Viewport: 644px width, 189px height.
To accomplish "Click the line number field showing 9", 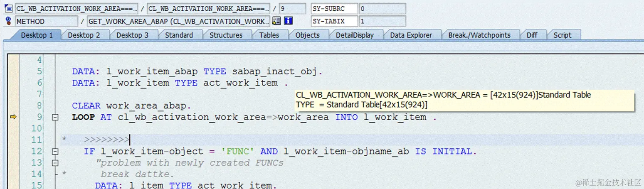I will [x=293, y=8].
